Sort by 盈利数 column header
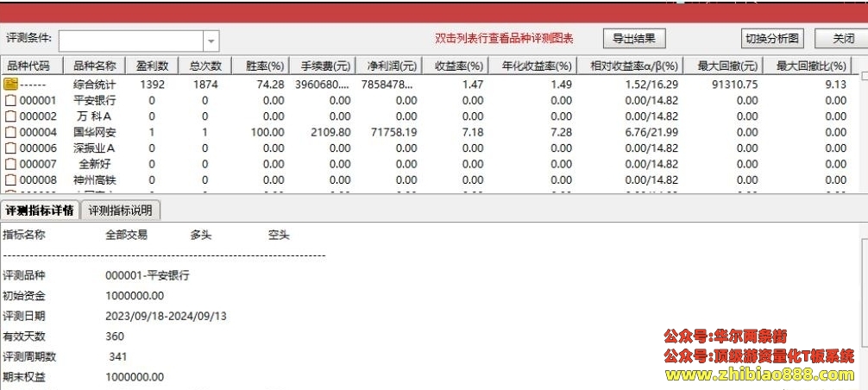The height and width of the screenshot is (390, 868). [x=152, y=66]
